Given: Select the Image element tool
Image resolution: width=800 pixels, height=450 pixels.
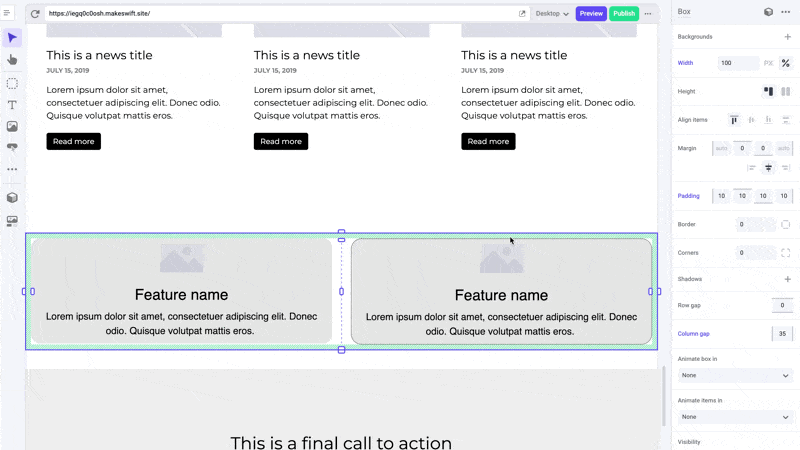Looking at the screenshot, I should 12,126.
